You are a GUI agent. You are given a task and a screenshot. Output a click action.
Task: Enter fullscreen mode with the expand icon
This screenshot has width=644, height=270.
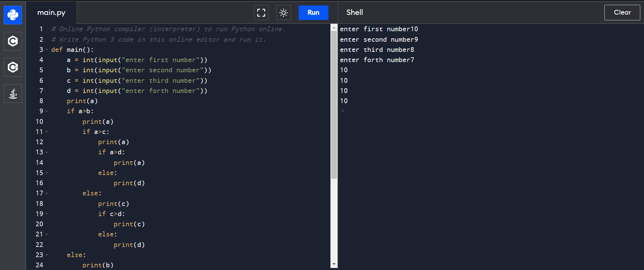(x=261, y=13)
